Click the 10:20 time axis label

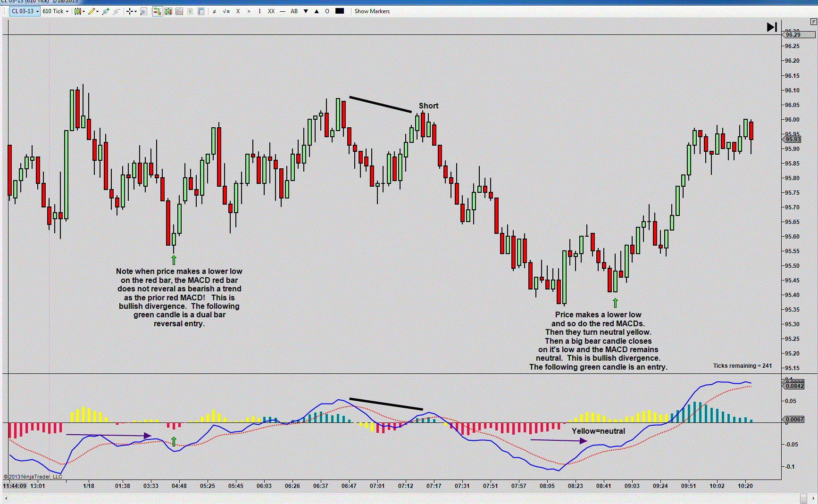[x=745, y=486]
